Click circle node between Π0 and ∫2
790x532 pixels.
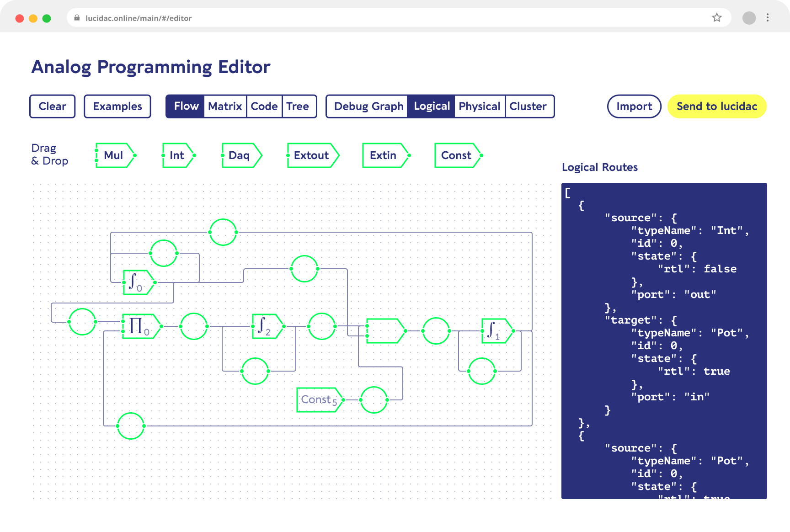pyautogui.click(x=194, y=326)
